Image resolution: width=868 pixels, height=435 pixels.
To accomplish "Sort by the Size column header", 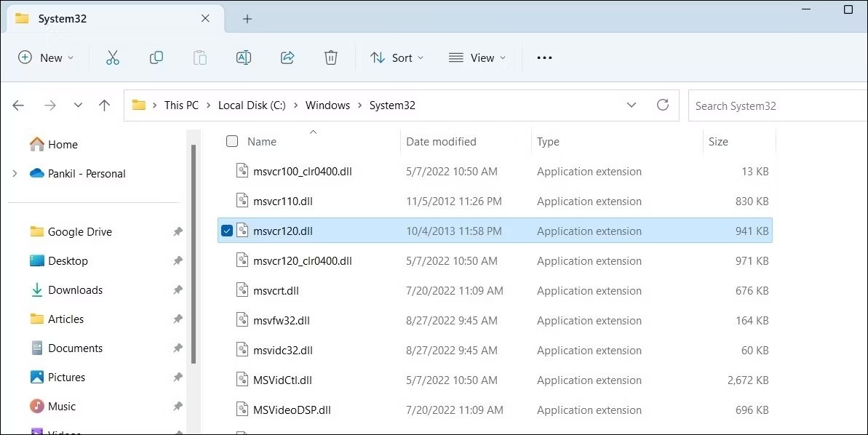I will pos(719,142).
